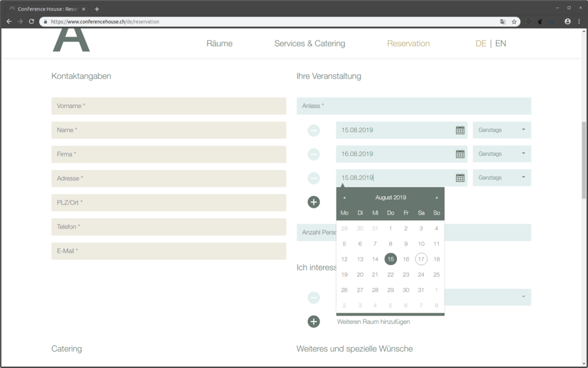Click in the Vorname field
Image resolution: width=588 pixels, height=368 pixels.
169,106
